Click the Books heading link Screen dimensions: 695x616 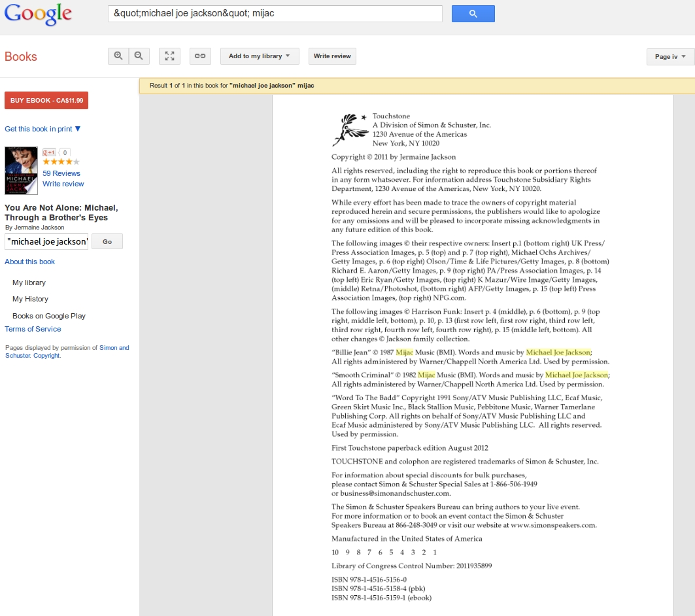(21, 56)
